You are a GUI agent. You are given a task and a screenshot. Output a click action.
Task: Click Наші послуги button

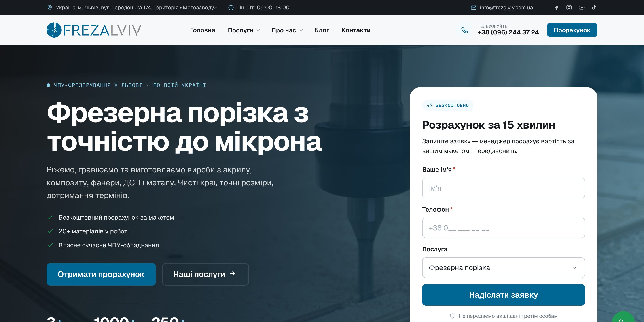pyautogui.click(x=205, y=274)
